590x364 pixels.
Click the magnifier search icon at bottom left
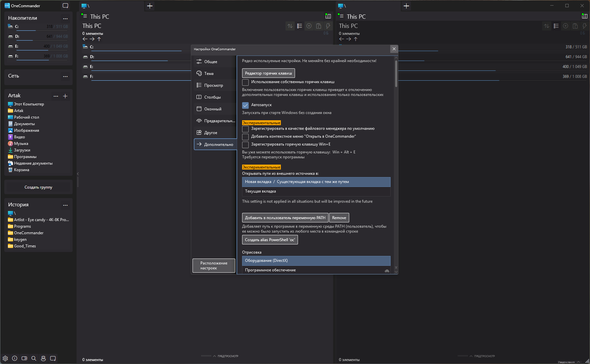(34, 358)
